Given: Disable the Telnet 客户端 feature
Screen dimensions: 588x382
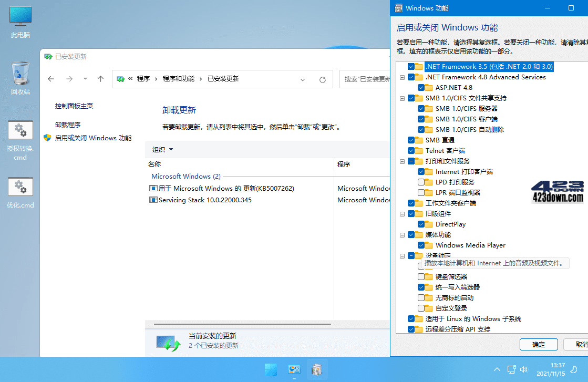Looking at the screenshot, I should click(411, 150).
